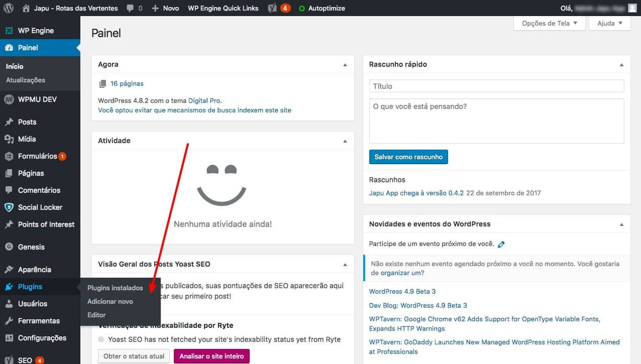Click the Plugins plug icon
The width and height of the screenshot is (641, 364).
[9, 287]
